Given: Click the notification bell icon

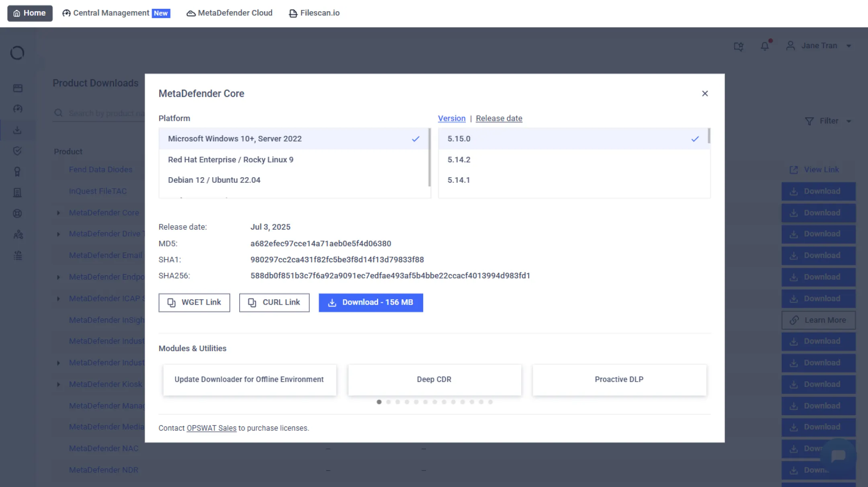Looking at the screenshot, I should pos(765,46).
